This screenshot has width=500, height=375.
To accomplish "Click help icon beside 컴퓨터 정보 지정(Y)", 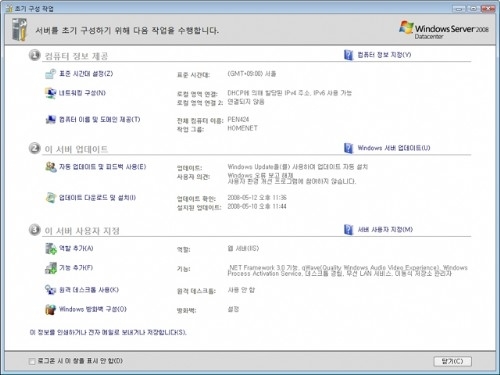I will point(348,55).
